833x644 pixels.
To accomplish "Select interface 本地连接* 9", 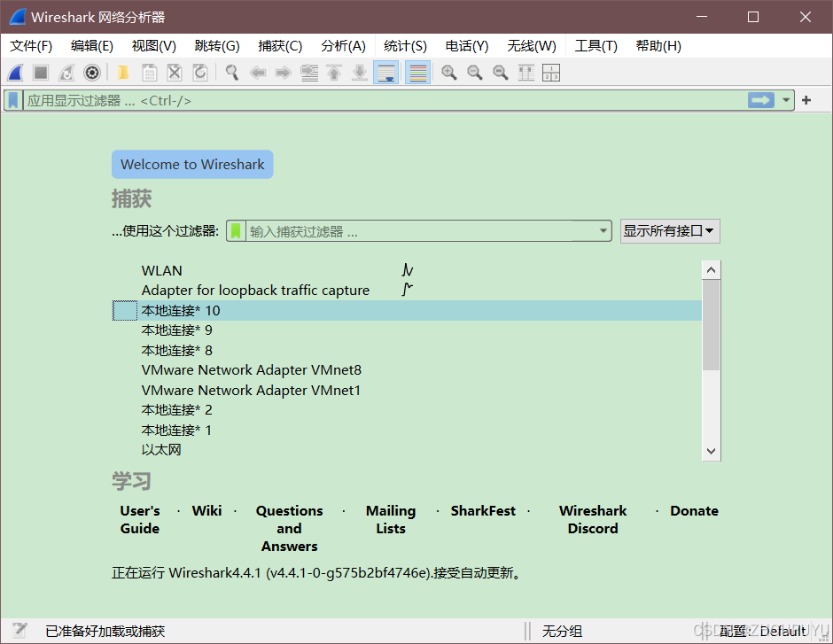I will click(x=407, y=330).
